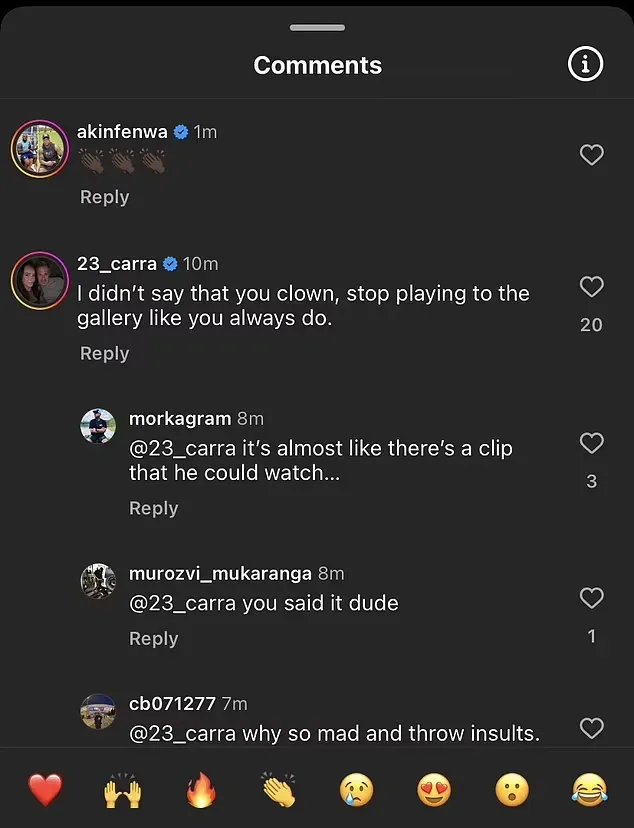634x828 pixels.
Task: Like 23_carra's comment with 20 likes
Action: click(x=592, y=287)
